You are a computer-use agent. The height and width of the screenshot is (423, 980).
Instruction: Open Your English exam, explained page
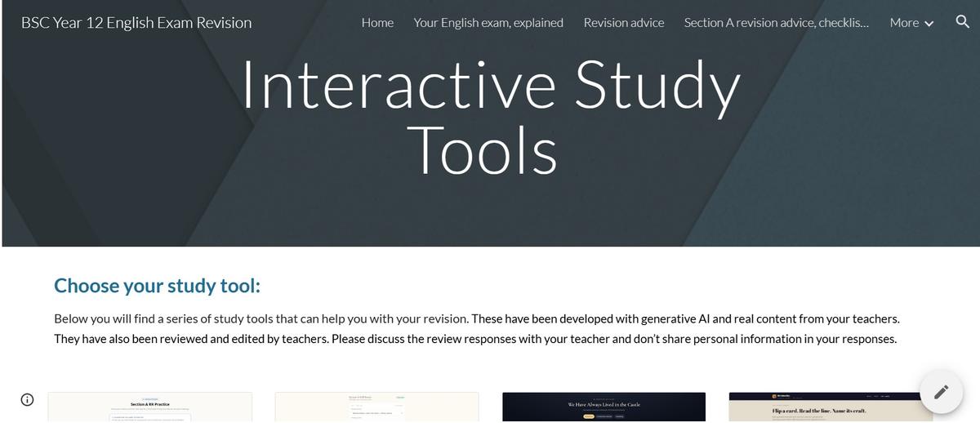click(x=488, y=23)
